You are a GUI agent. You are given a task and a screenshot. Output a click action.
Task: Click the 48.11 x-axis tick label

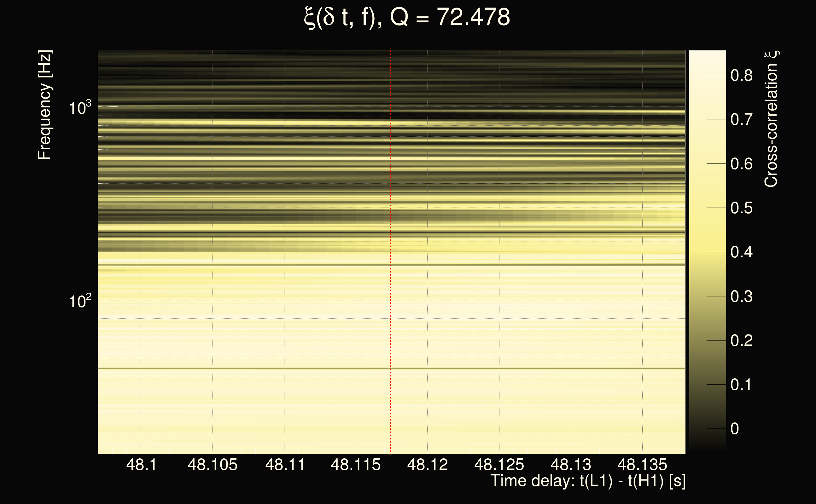(285, 464)
